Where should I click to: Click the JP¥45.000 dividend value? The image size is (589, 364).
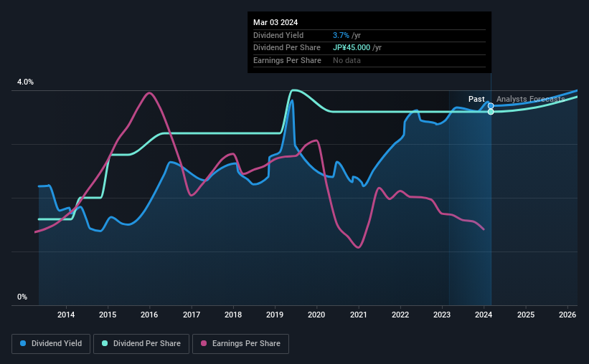352,48
